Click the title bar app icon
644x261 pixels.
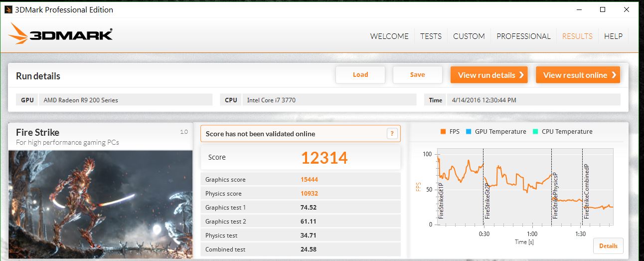(x=8, y=9)
